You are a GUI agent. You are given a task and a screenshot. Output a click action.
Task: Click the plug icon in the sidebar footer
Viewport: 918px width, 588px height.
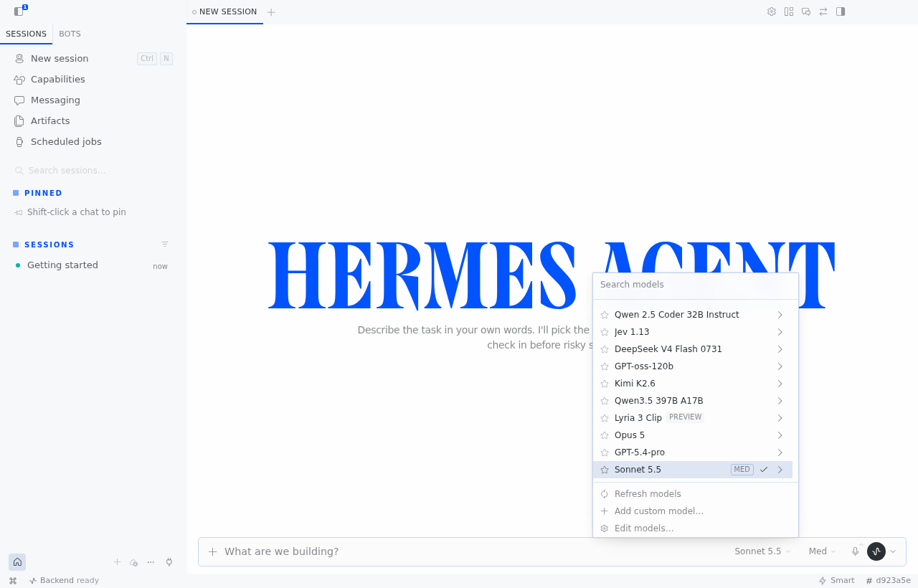[169, 562]
